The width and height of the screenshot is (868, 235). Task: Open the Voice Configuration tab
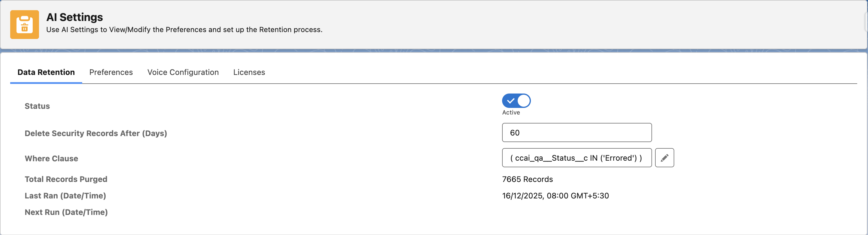(x=183, y=72)
